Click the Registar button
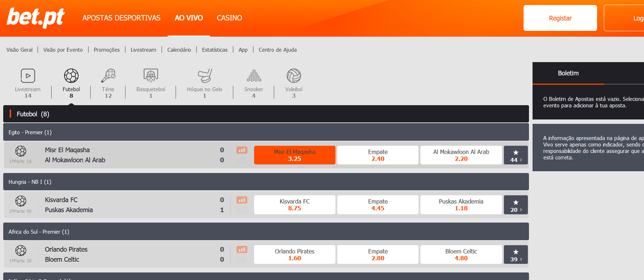 point(560,18)
